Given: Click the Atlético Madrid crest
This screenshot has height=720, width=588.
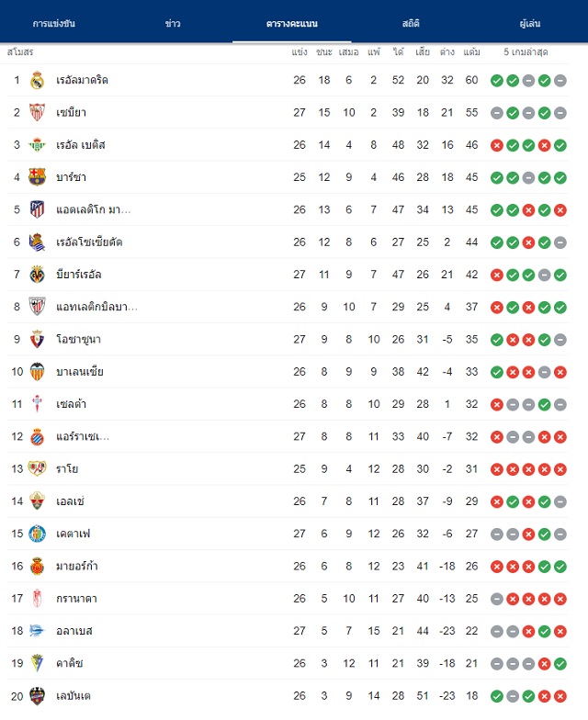Looking at the screenshot, I should [37, 209].
